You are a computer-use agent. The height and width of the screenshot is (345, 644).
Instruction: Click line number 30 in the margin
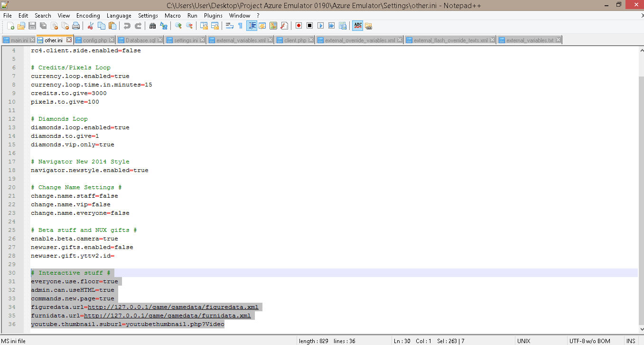tap(12, 273)
